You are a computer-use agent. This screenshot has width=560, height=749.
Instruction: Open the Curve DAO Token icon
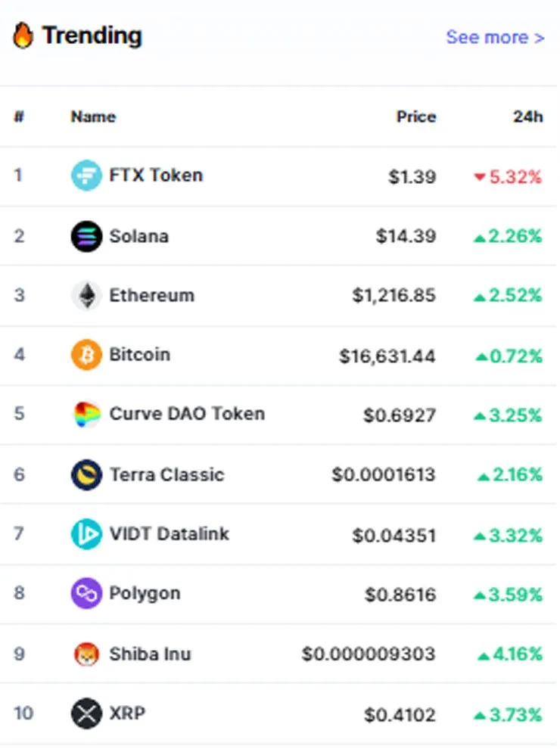(x=86, y=414)
